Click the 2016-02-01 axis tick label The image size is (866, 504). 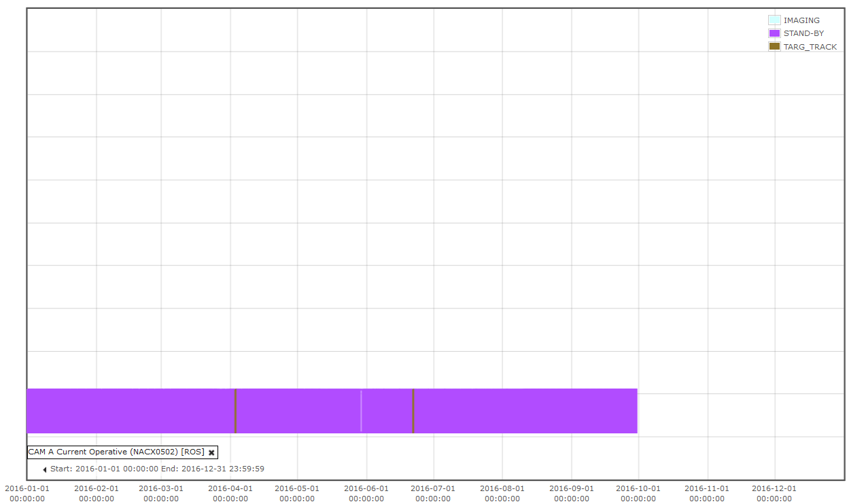click(x=97, y=493)
